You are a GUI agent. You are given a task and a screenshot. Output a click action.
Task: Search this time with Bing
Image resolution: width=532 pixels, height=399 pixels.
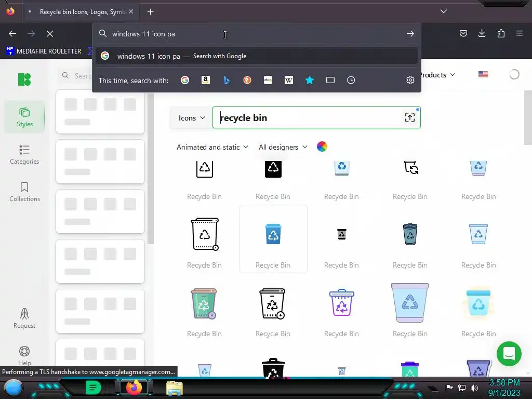click(x=227, y=80)
